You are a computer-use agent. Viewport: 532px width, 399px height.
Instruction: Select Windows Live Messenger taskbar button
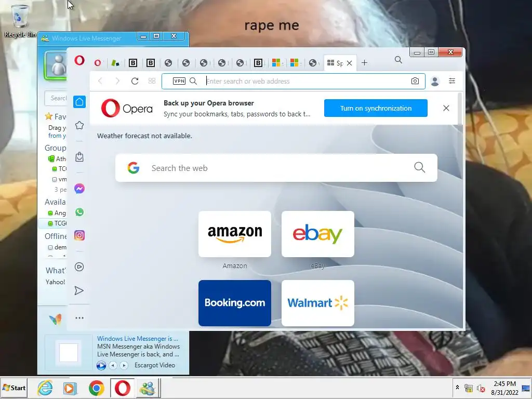click(148, 388)
